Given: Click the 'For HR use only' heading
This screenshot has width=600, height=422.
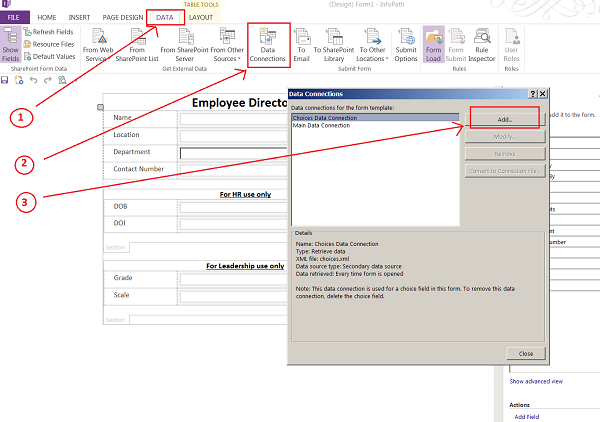Looking at the screenshot, I should pyautogui.click(x=245, y=194).
